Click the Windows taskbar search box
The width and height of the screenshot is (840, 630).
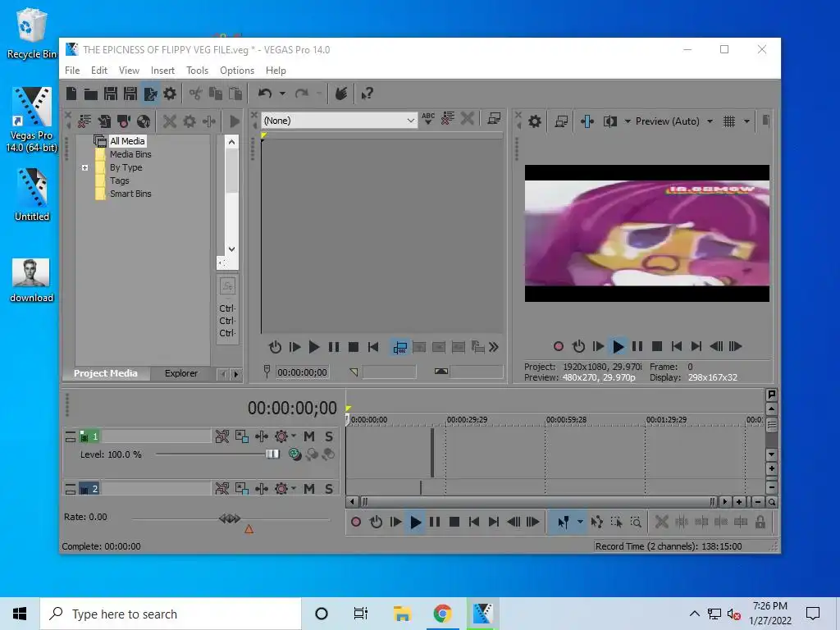click(171, 614)
